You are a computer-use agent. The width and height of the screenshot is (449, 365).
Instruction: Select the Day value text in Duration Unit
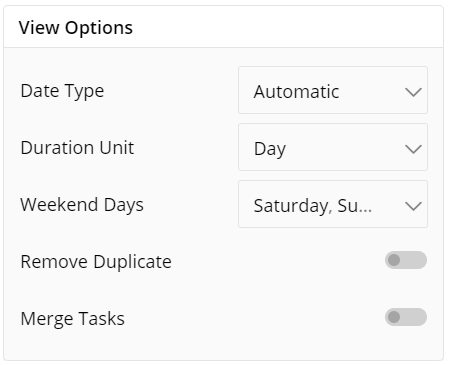click(x=270, y=149)
